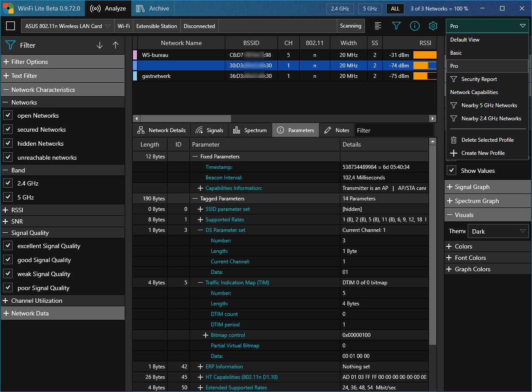This screenshot has width=532, height=392.
Task: Expand the Capabilities Information parameter
Action: click(x=200, y=188)
